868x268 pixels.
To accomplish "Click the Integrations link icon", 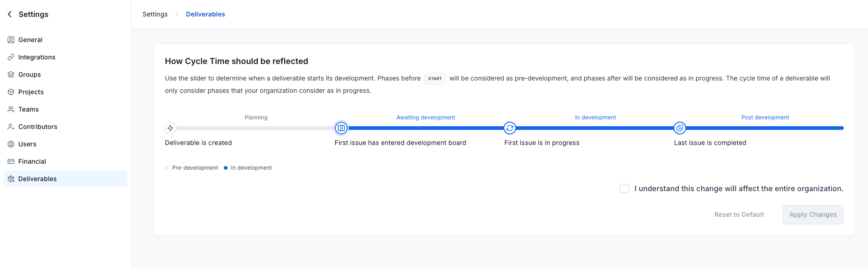I will [11, 57].
